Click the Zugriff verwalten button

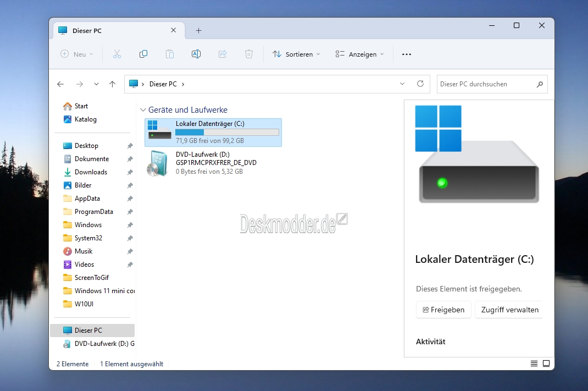[509, 310]
